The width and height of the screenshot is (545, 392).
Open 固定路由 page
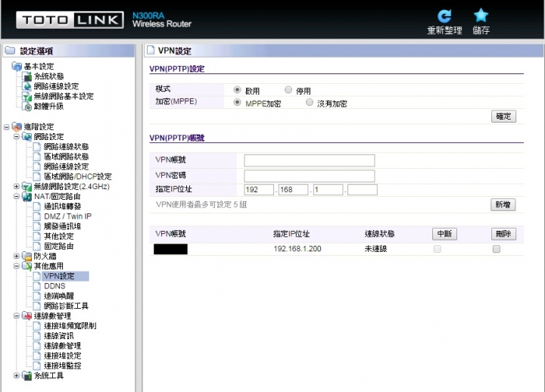[x=59, y=247]
